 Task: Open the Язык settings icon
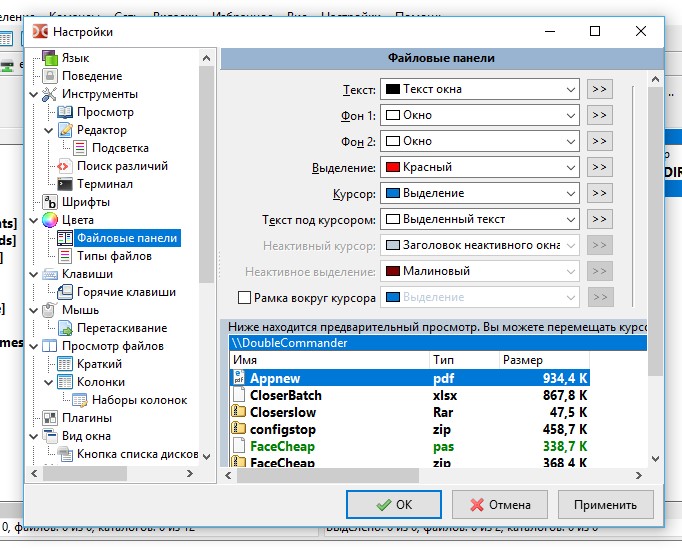coord(50,58)
